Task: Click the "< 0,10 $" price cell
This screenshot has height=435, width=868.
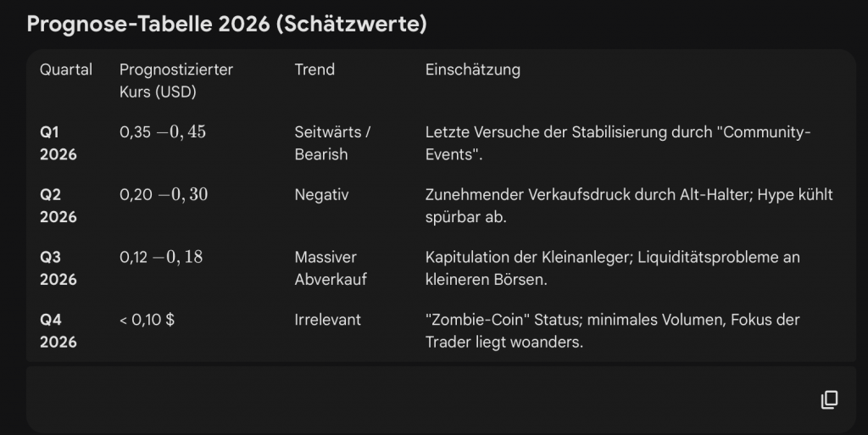Action: click(x=147, y=320)
